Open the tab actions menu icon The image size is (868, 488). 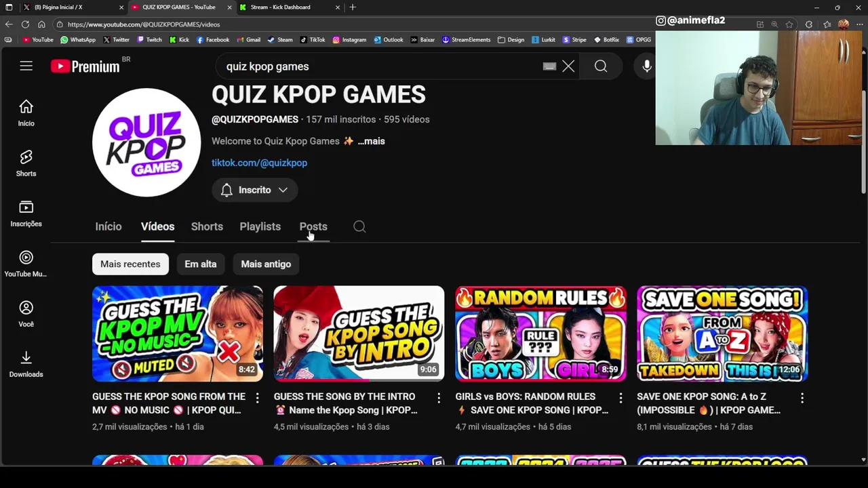(x=7, y=7)
